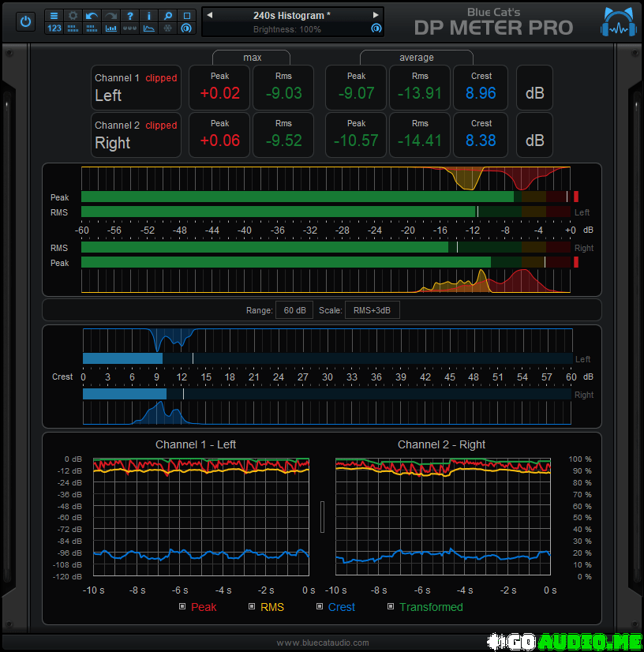Viewport: 644px width, 652px height.
Task: Click the snowflake freeze icon
Action: pos(168,28)
